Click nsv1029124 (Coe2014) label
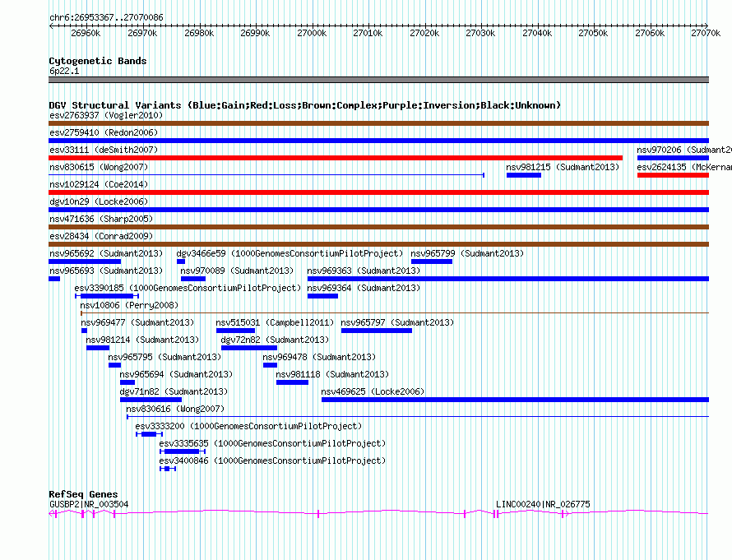The image size is (732, 560). click(x=99, y=184)
